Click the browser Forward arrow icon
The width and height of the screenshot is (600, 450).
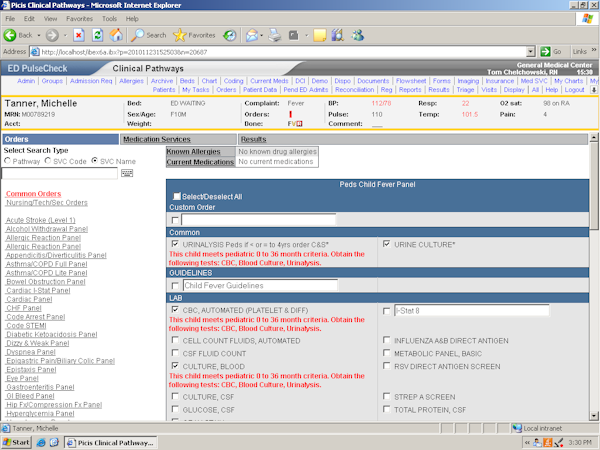click(x=52, y=35)
